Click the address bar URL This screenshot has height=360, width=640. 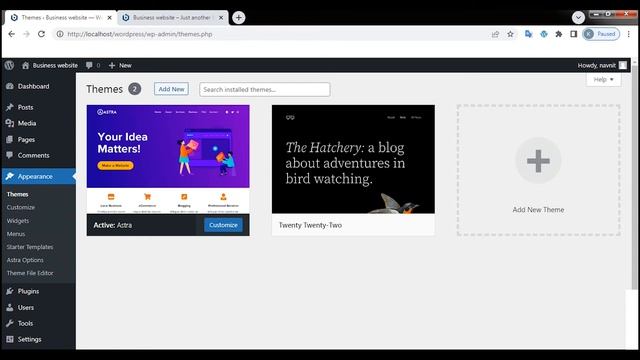click(140, 34)
